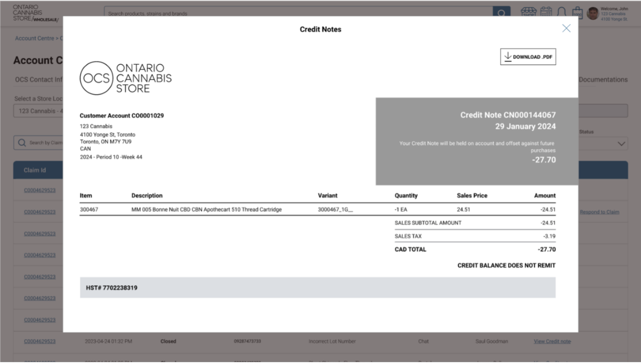Image resolution: width=641 pixels, height=364 pixels.
Task: Click John's profile avatar photo
Action: click(x=593, y=13)
